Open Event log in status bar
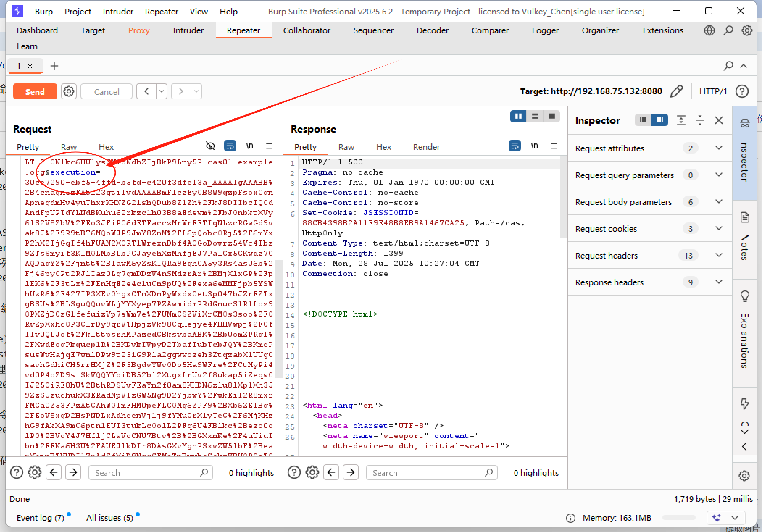The image size is (762, 532). tap(40, 518)
